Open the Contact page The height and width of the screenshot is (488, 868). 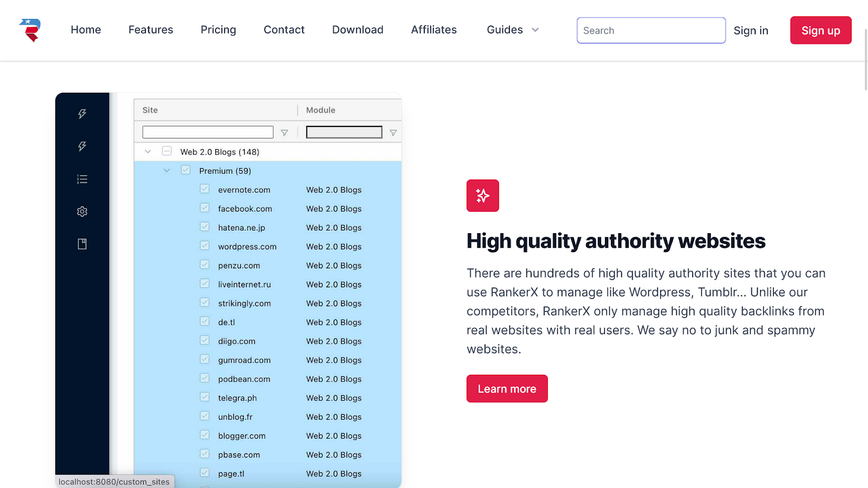(284, 30)
